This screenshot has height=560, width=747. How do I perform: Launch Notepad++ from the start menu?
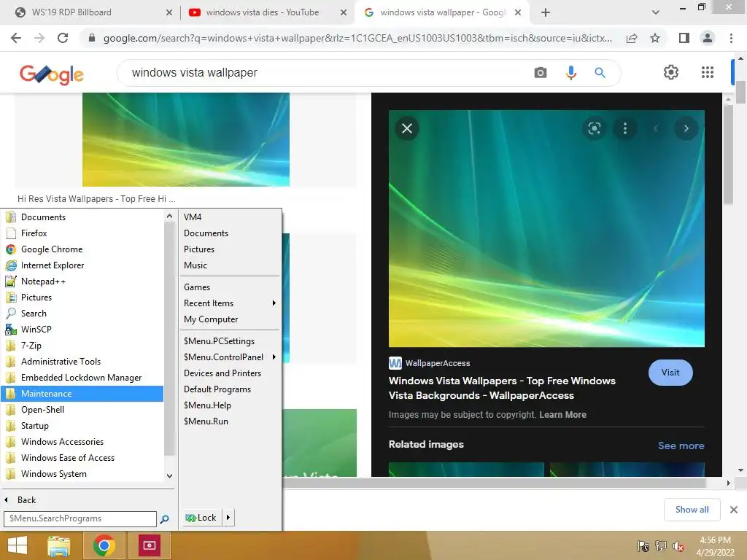82,281
